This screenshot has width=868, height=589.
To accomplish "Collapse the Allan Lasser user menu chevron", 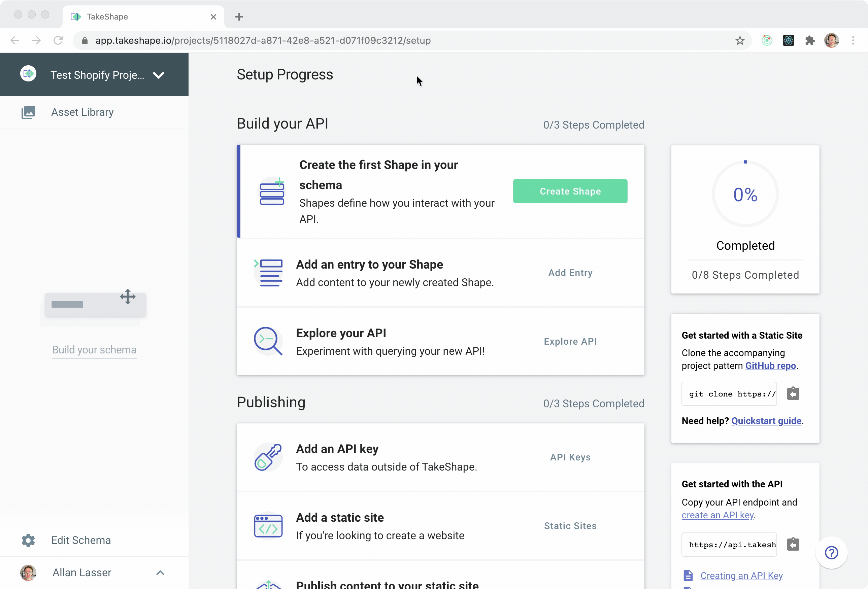I will click(160, 573).
